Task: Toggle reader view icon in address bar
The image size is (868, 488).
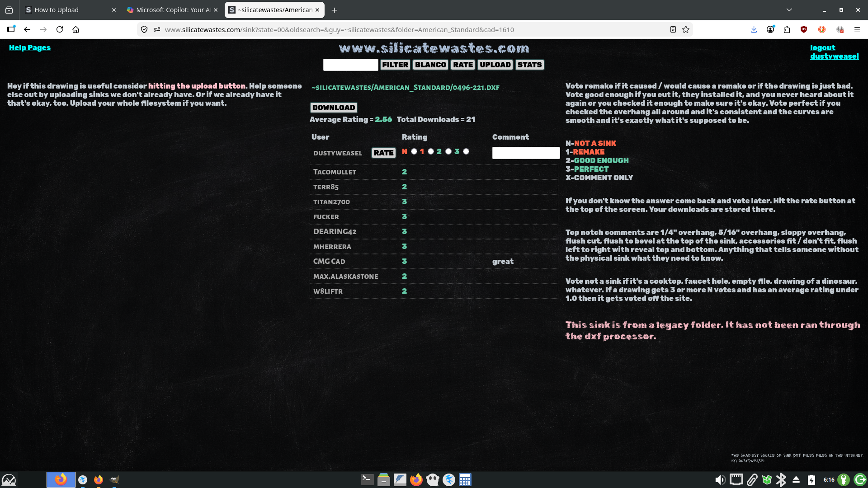Action: click(673, 29)
